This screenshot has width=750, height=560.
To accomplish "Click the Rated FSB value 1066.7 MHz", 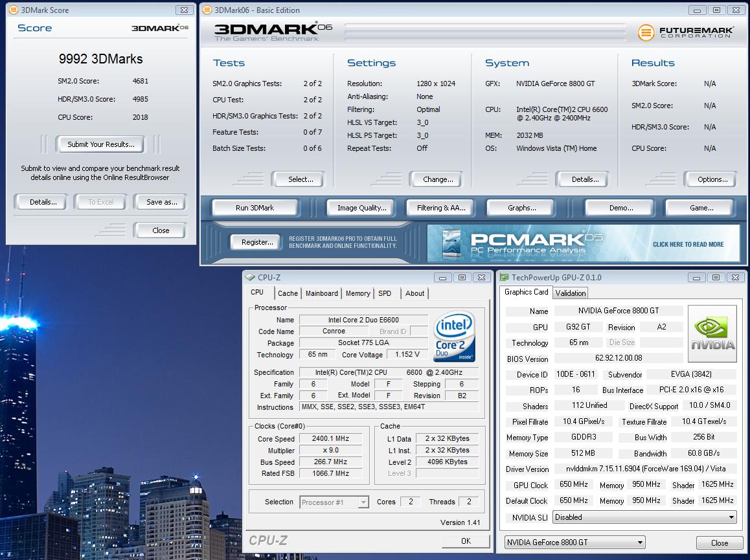I will 330,473.
